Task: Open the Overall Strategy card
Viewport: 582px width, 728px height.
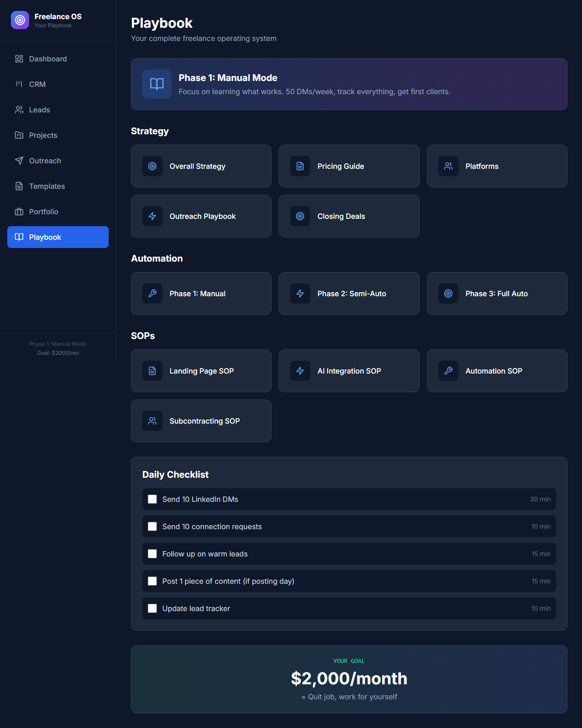Action: [x=201, y=166]
